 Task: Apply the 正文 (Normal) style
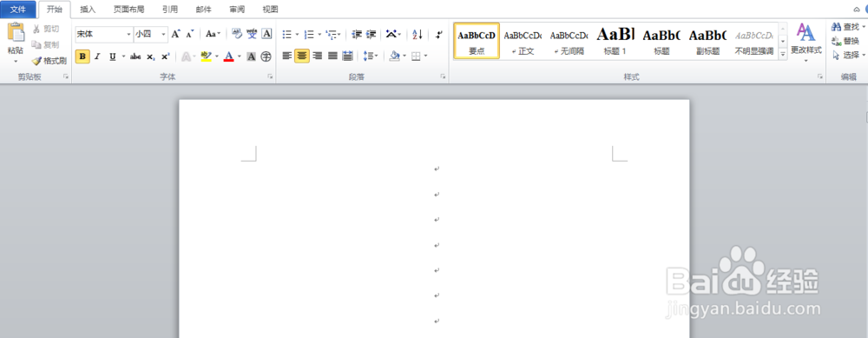(523, 41)
